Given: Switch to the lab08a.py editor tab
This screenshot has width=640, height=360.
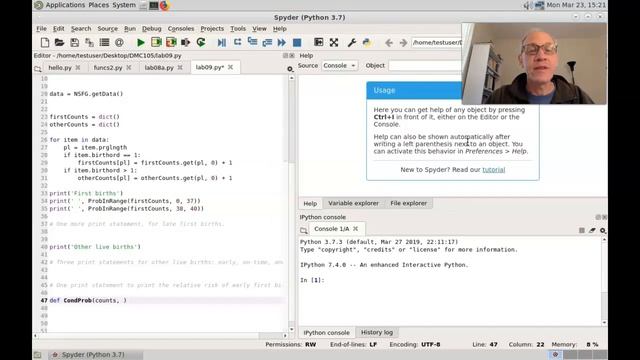Looking at the screenshot, I should 159,68.
